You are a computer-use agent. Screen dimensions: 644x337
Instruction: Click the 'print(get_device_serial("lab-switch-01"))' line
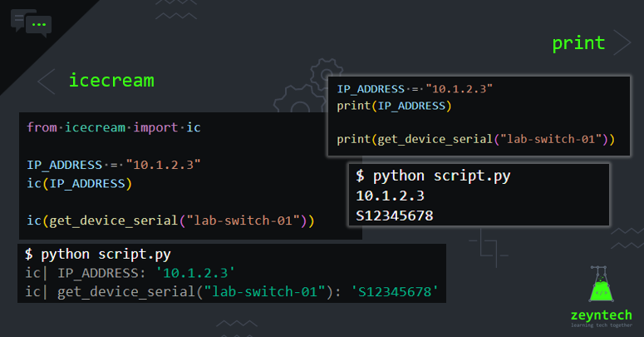(475, 139)
